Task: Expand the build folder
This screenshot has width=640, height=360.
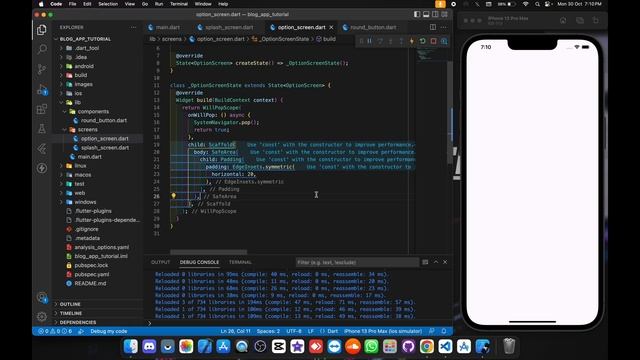Action: tap(80, 75)
